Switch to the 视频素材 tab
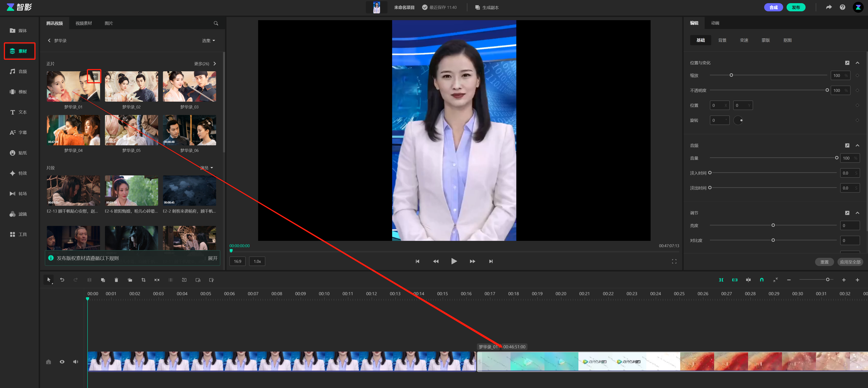 [x=83, y=23]
